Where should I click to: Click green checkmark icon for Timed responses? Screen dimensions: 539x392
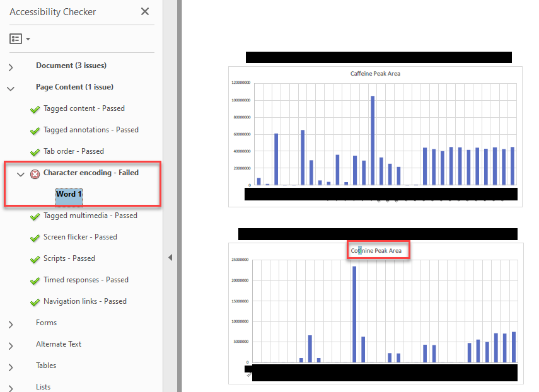pos(35,281)
